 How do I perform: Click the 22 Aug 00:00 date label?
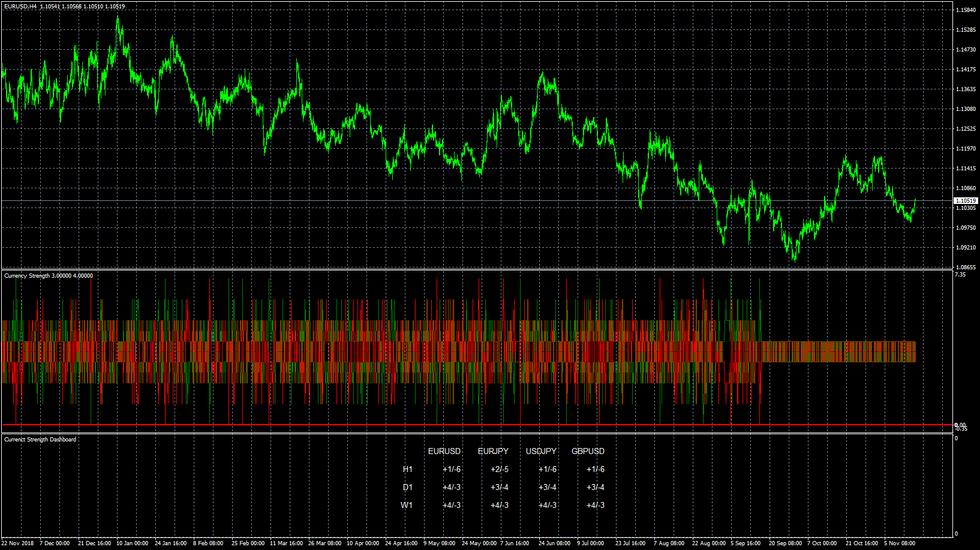[x=709, y=543]
